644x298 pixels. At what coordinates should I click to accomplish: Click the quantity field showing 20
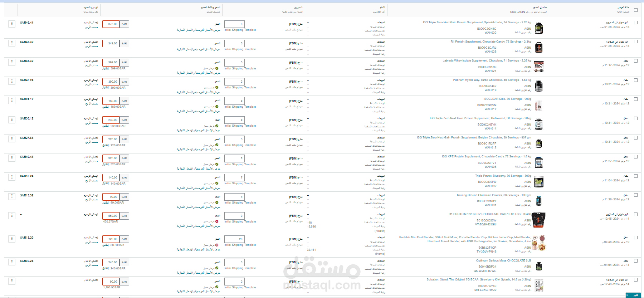click(x=234, y=239)
